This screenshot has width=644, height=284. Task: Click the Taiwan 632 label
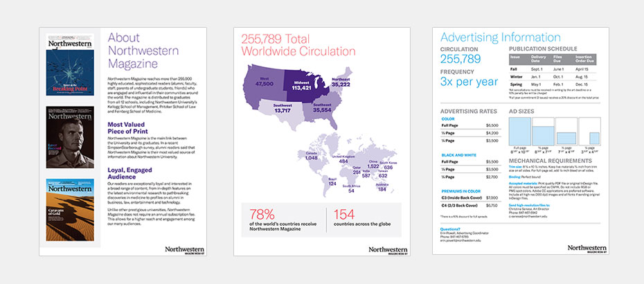[x=383, y=174]
